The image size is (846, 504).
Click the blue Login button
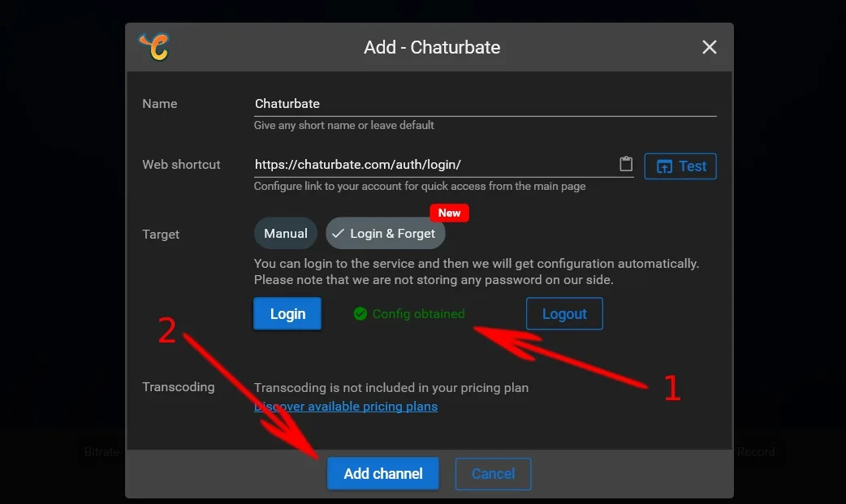pyautogui.click(x=287, y=313)
